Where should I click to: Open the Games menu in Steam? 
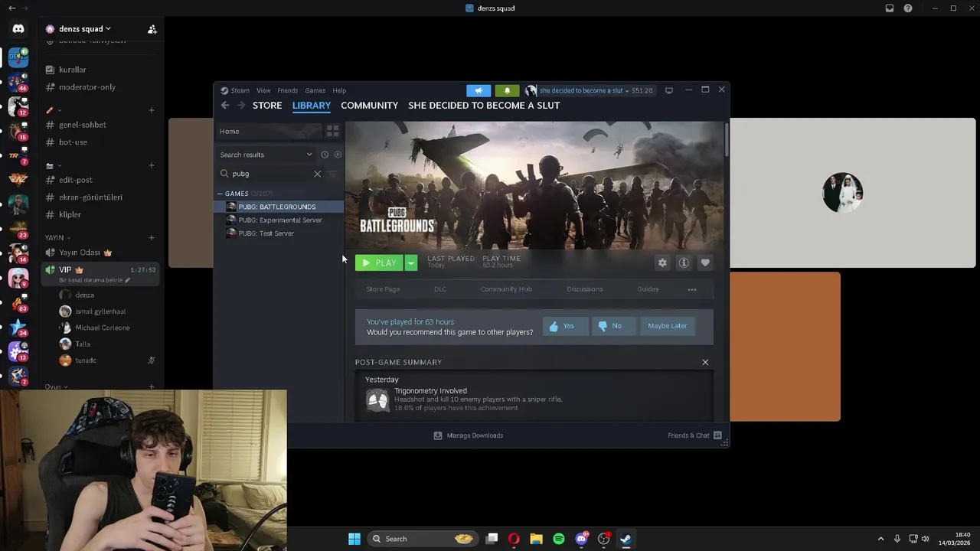pos(315,90)
